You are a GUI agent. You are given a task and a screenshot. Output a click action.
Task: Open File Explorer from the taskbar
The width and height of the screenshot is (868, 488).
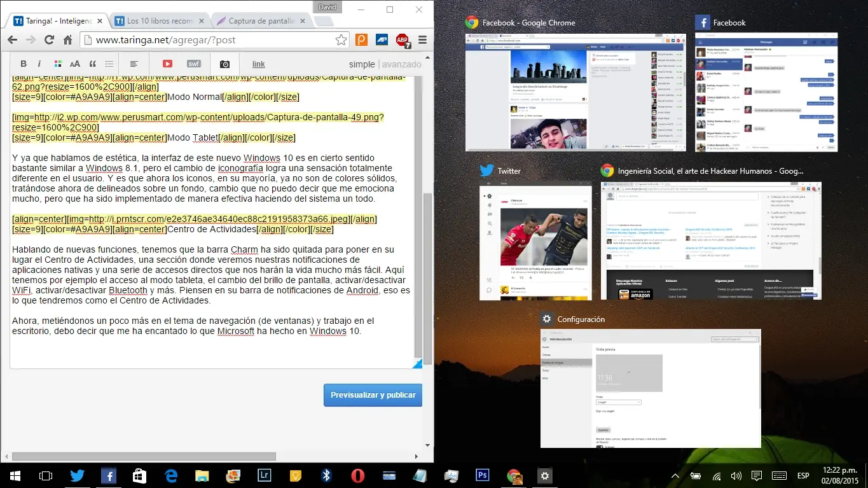coord(202,475)
